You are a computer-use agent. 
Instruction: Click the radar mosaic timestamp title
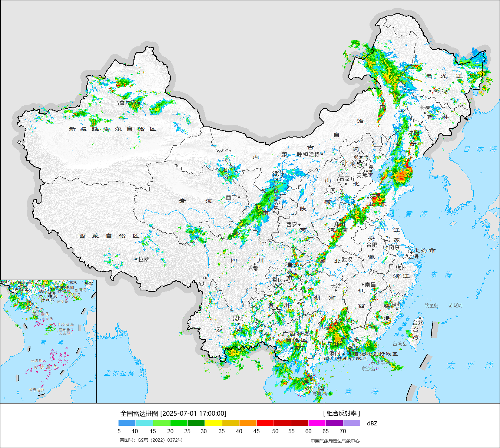(173, 414)
